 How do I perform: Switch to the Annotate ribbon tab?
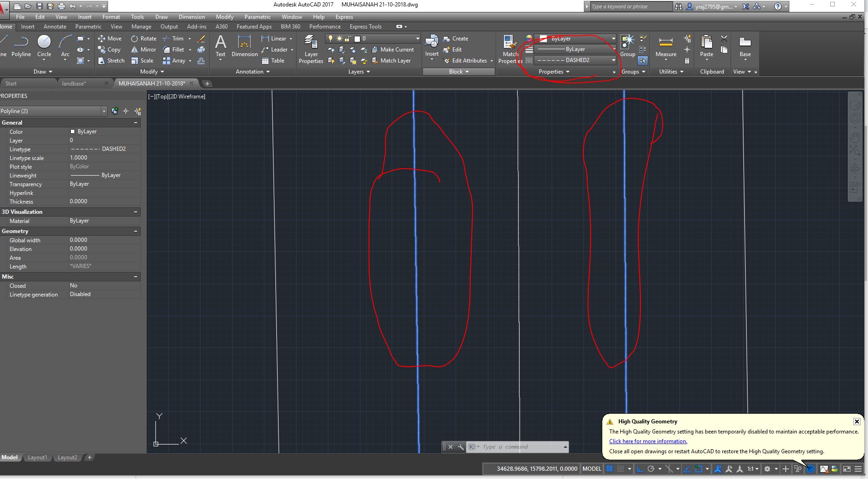tap(55, 27)
